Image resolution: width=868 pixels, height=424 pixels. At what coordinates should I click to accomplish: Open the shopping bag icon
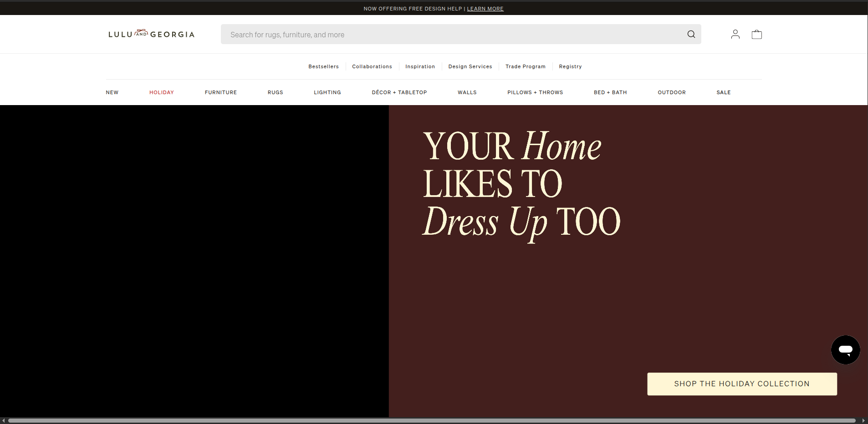[756, 35]
